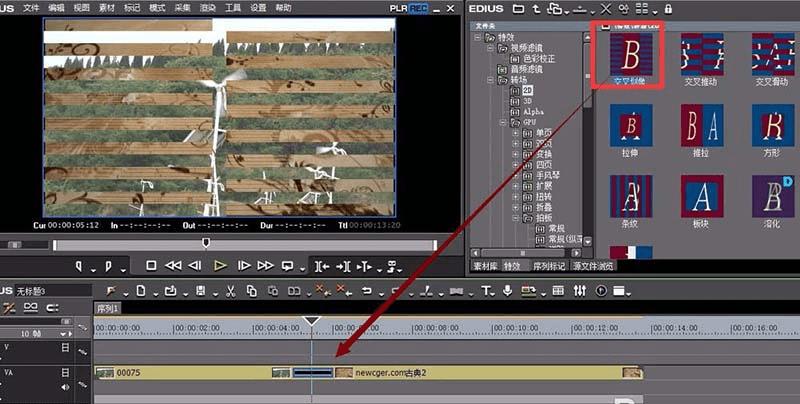Click the undo arrow icon
This screenshot has width=800, height=404.
point(366,291)
